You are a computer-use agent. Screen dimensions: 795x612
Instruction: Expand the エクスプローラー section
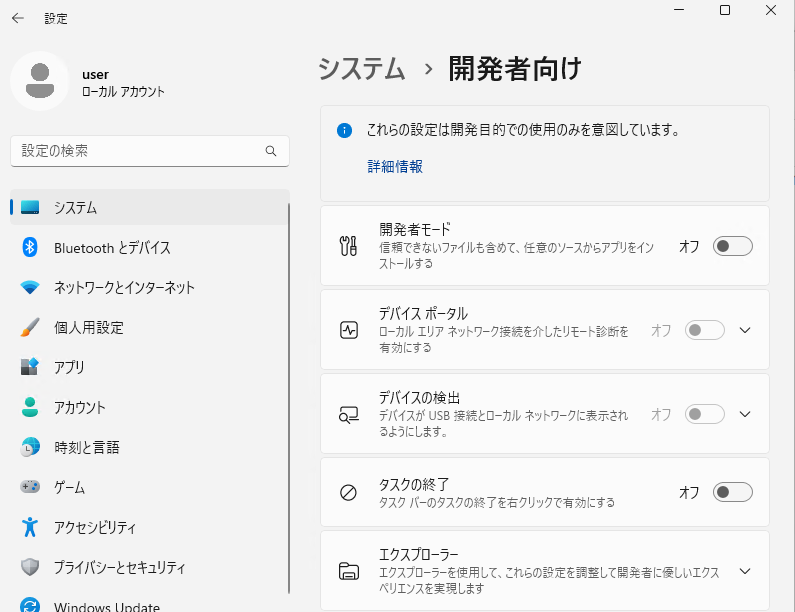click(744, 571)
